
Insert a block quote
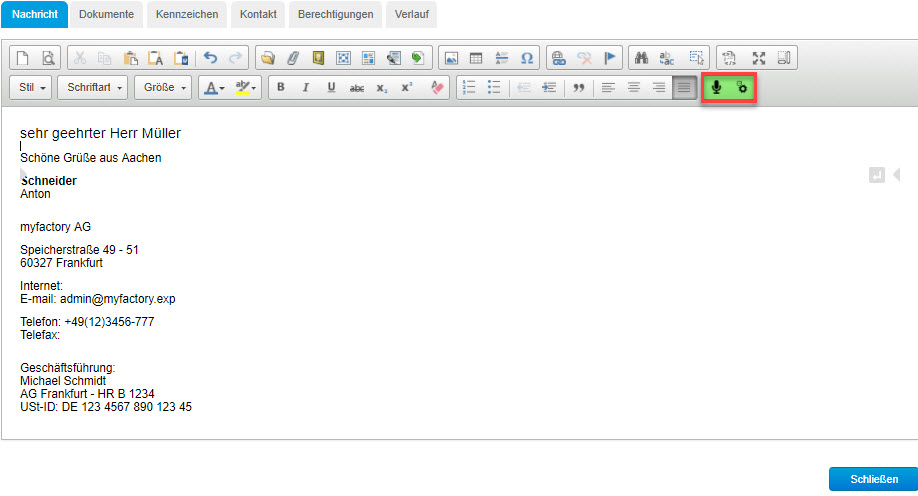click(x=578, y=88)
